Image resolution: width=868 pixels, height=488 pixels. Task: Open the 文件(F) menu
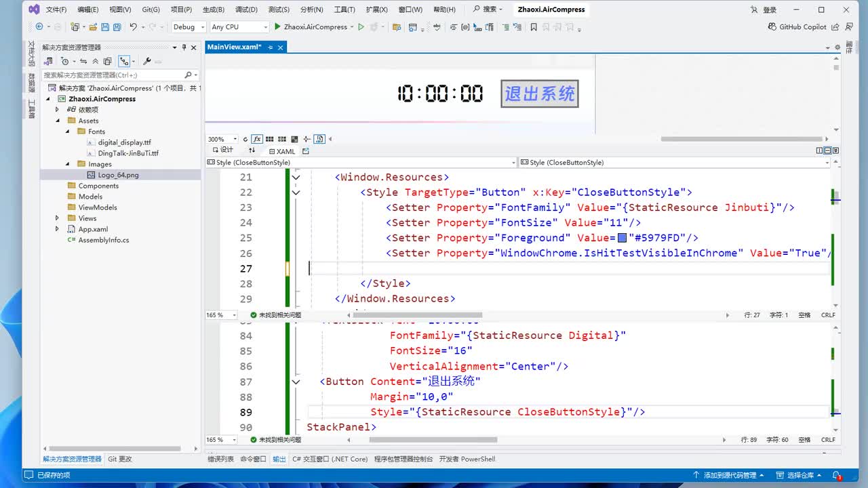tap(56, 9)
